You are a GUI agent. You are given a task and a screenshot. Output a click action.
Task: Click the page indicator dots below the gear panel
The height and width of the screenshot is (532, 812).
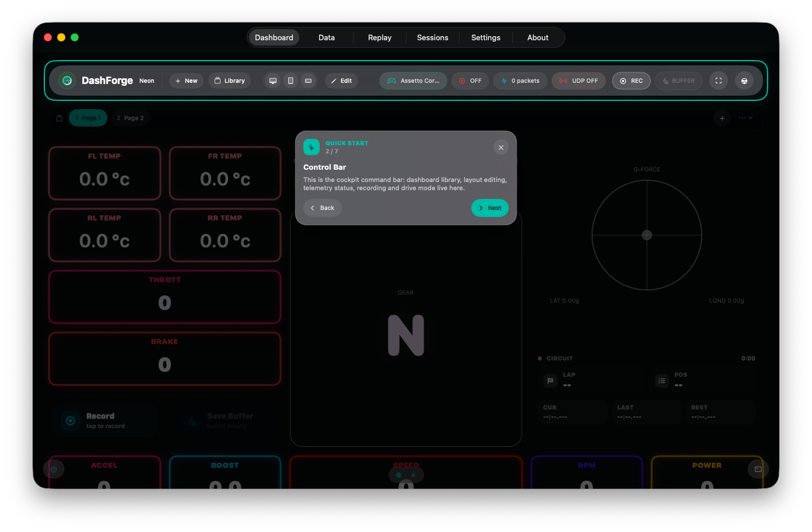coord(406,475)
